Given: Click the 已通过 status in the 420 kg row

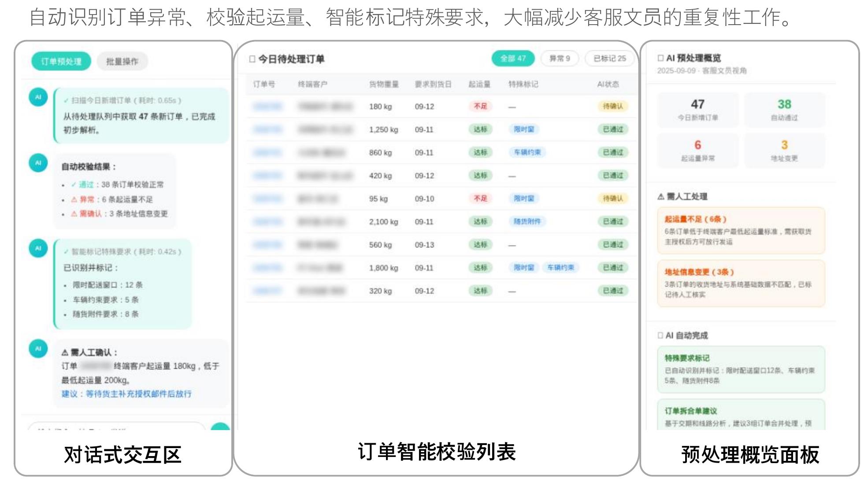Looking at the screenshot, I should (613, 175).
